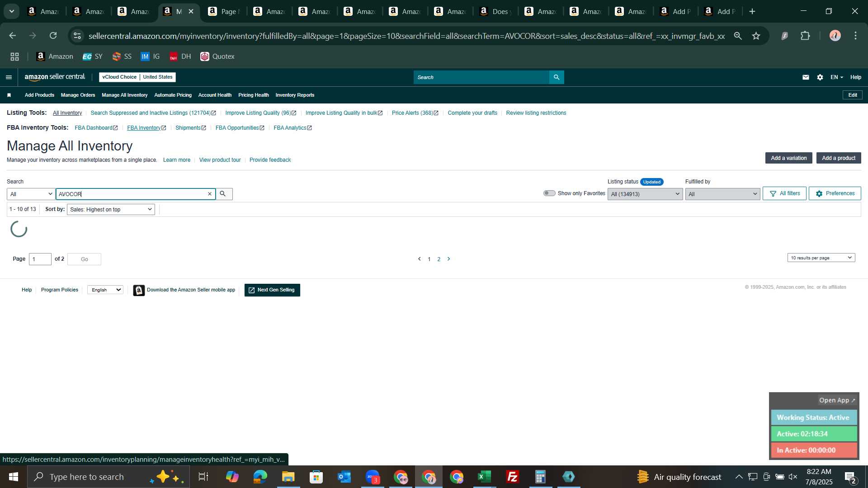Open the English language dropdown in footer

[x=105, y=290]
